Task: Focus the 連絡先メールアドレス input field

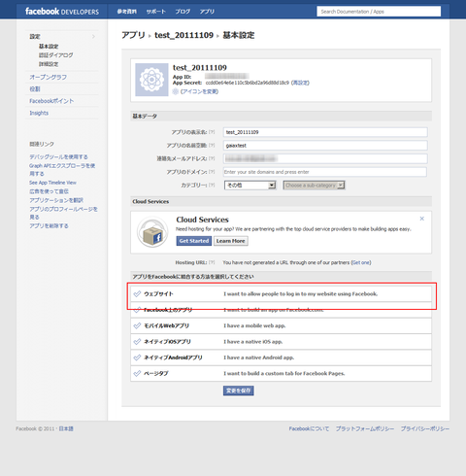Action: tap(325, 158)
